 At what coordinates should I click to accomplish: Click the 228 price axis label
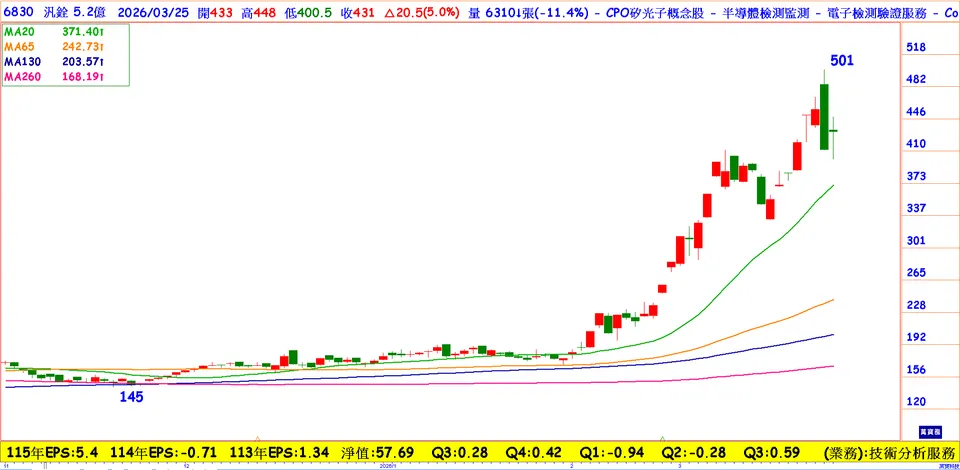(x=917, y=305)
